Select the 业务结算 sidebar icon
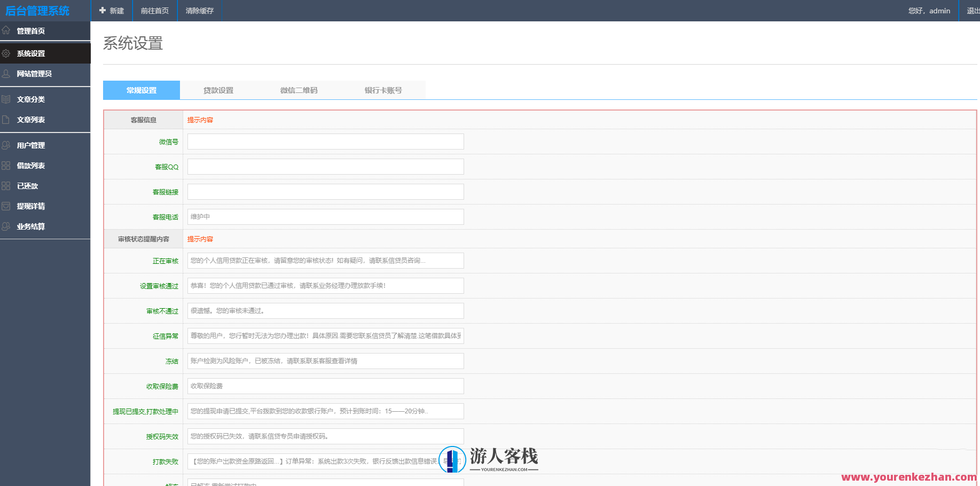This screenshot has width=980, height=486. (6, 226)
